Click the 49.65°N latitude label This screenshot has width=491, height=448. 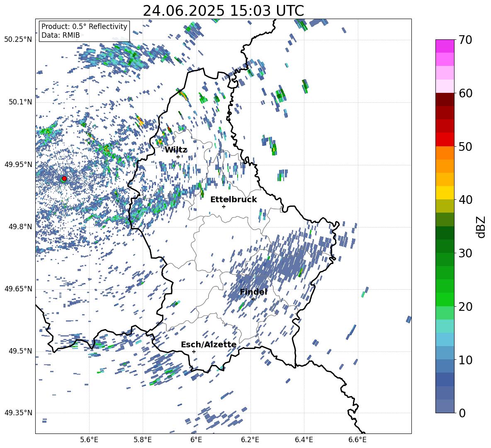coord(18,289)
